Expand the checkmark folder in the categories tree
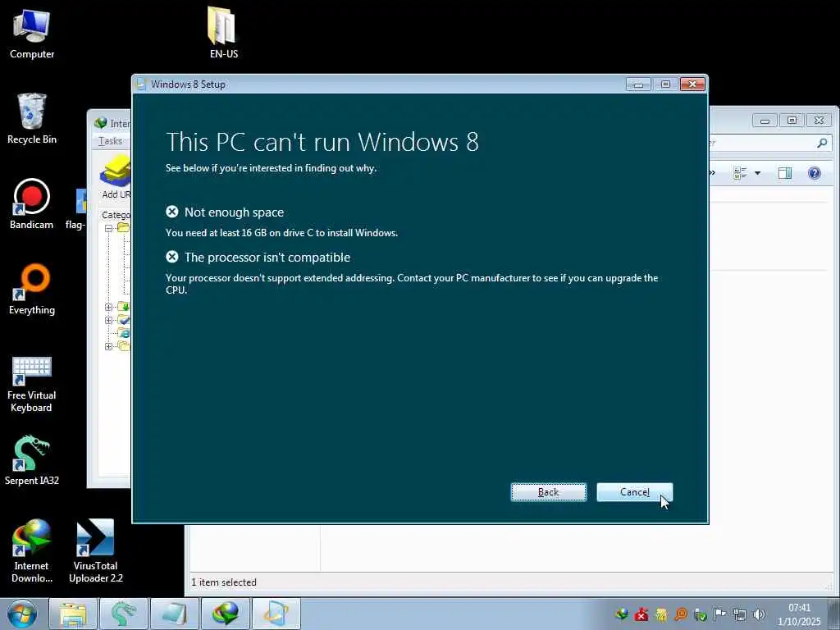Screen dimensions: 840x630 click(x=109, y=320)
